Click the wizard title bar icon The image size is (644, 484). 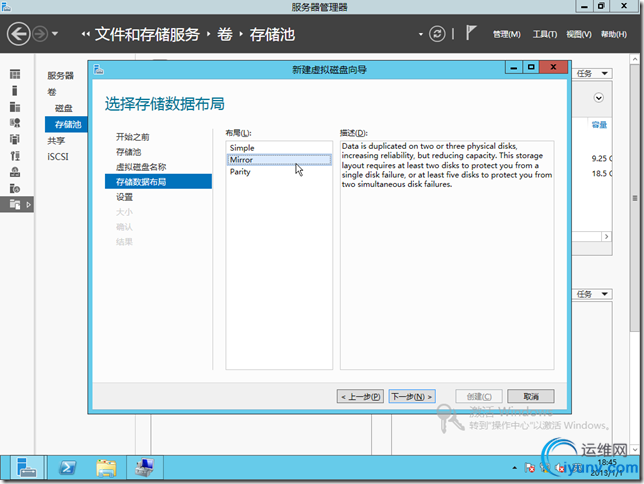click(99, 69)
